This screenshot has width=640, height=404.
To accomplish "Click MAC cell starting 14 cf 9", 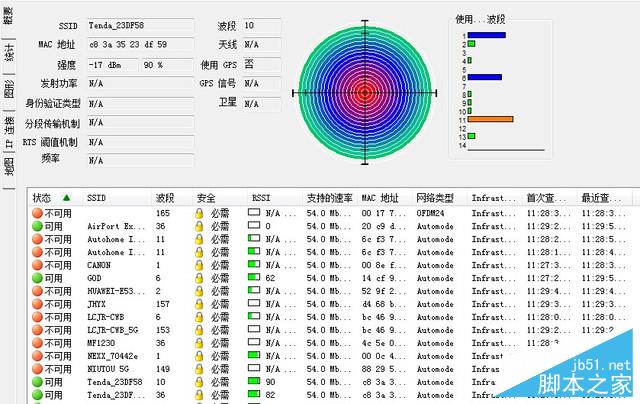I will pos(384,278).
